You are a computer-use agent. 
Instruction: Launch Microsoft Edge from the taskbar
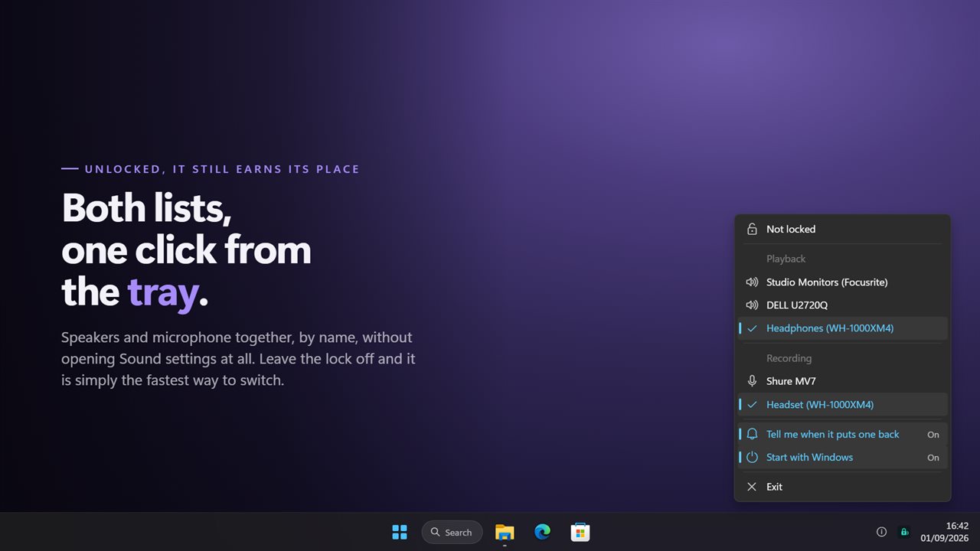coord(542,532)
